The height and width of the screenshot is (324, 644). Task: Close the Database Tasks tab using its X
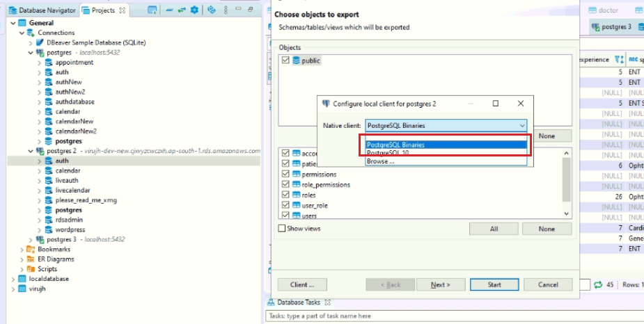click(x=328, y=302)
